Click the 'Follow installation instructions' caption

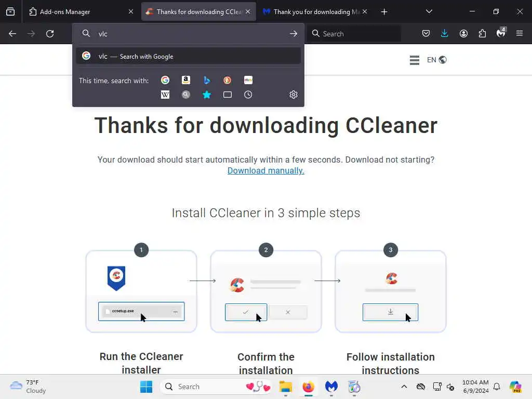tap(390, 363)
